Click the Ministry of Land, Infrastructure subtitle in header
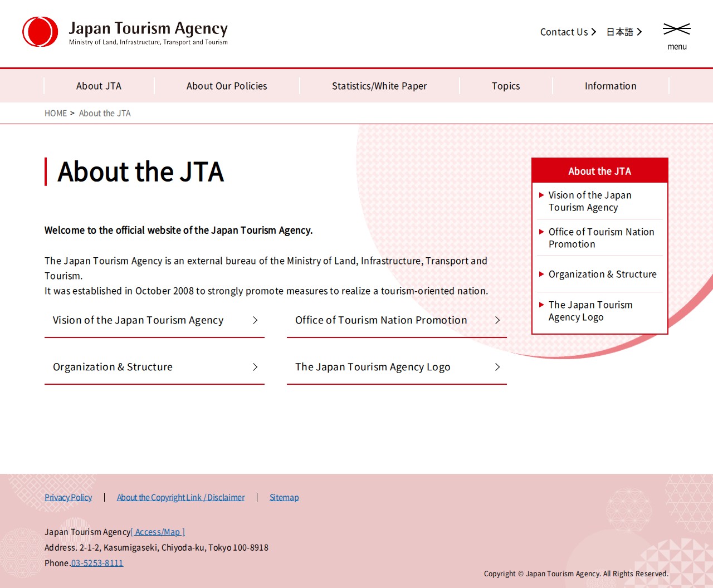The image size is (713, 588). [x=148, y=42]
